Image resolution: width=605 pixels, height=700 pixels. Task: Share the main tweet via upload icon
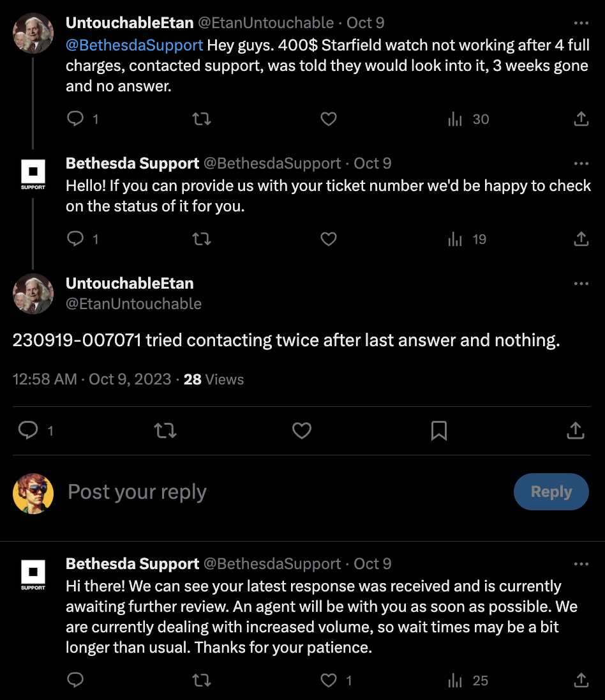(576, 431)
